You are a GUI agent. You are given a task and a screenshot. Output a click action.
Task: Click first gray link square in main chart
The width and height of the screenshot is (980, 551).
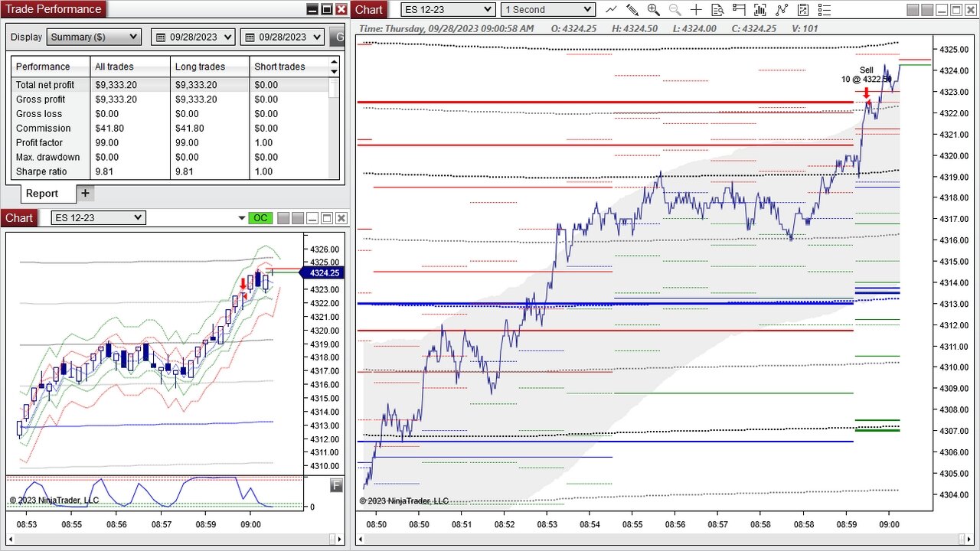914,10
